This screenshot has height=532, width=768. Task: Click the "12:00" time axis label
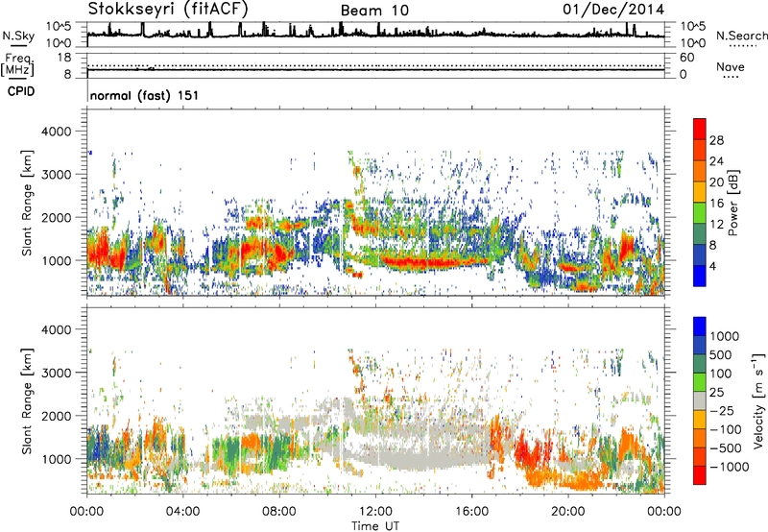(x=375, y=512)
